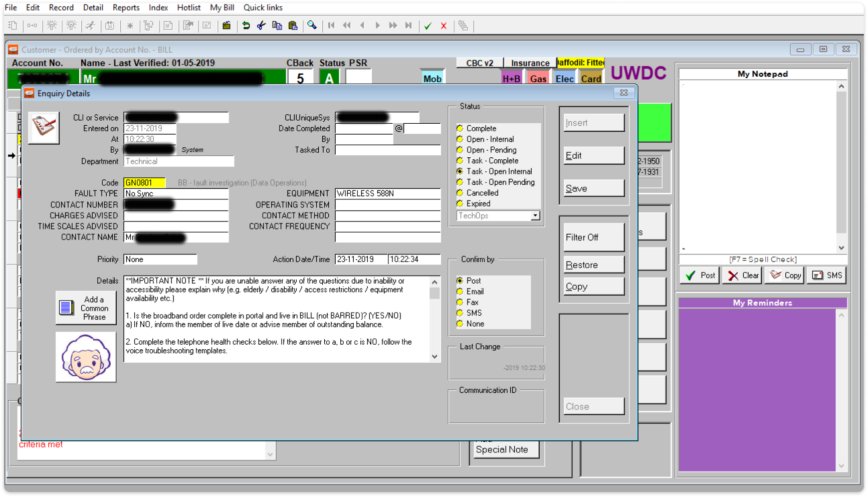
Task: Click the Priority field showing None
Action: point(160,260)
